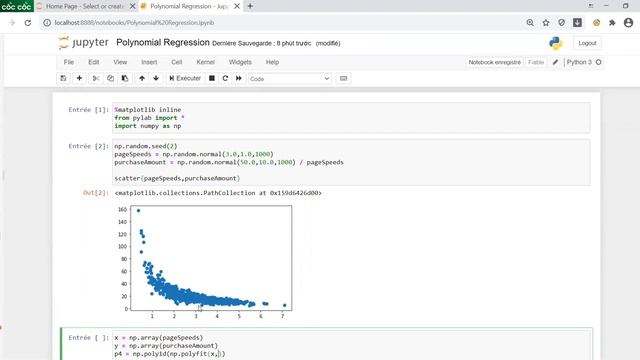Viewport: 640px width, 360px height.
Task: Open the Help menu
Action: pyautogui.click(x=272, y=62)
